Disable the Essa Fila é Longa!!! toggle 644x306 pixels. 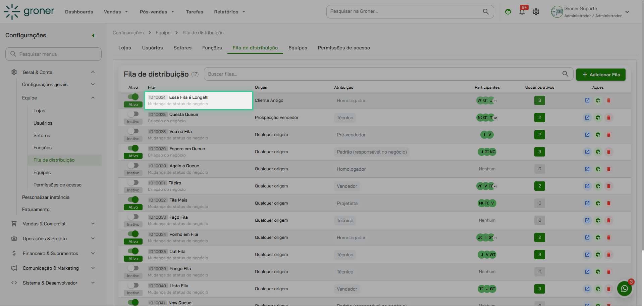133,97
